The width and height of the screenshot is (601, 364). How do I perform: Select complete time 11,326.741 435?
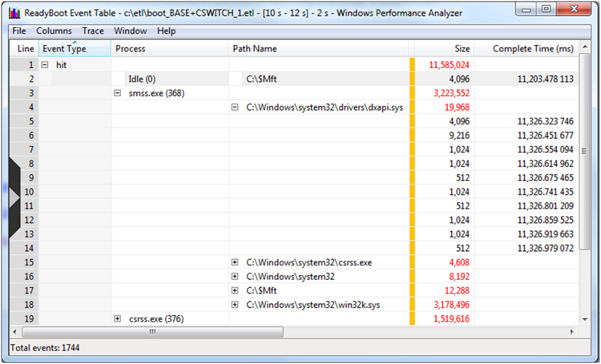point(545,192)
